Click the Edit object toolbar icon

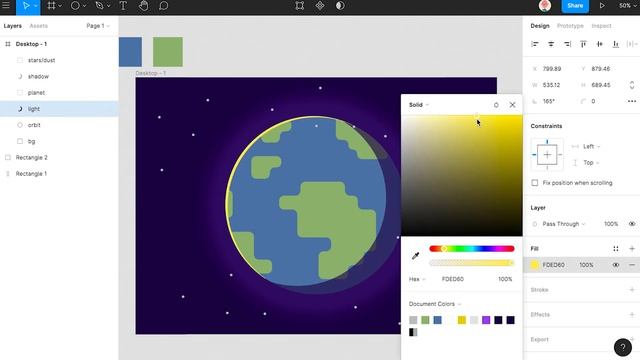(300, 6)
